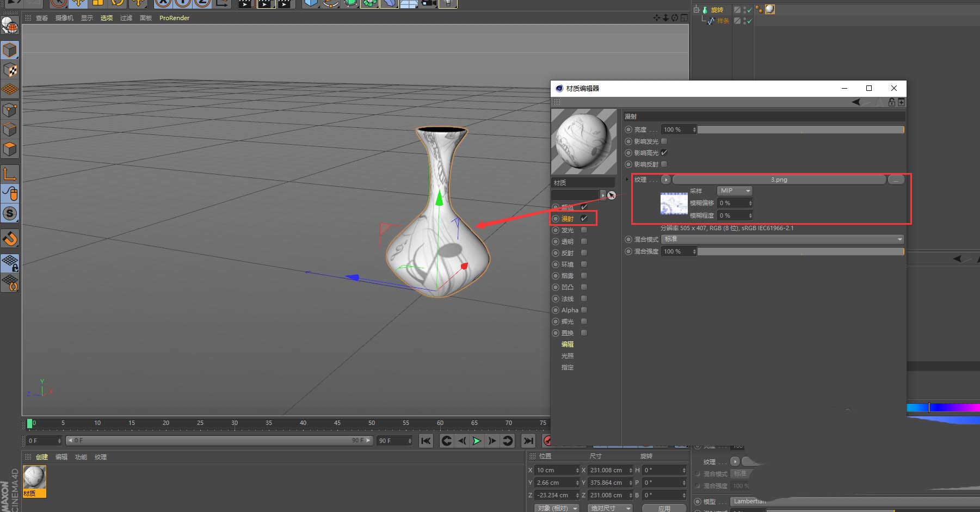
Task: Select Polygons mode cube icon
Action: 10,149
